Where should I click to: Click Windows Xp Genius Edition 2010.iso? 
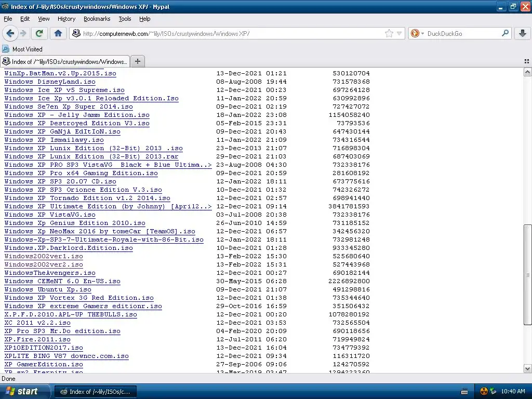(75, 223)
